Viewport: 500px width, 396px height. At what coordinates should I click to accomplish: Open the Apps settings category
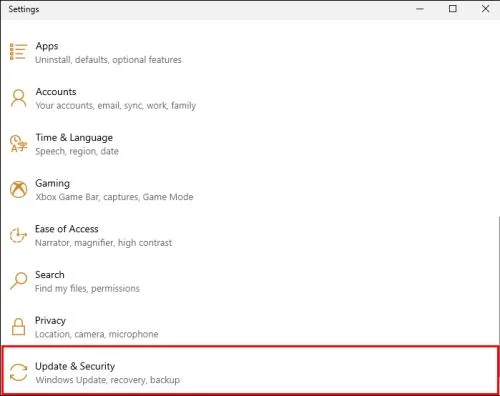pos(47,46)
